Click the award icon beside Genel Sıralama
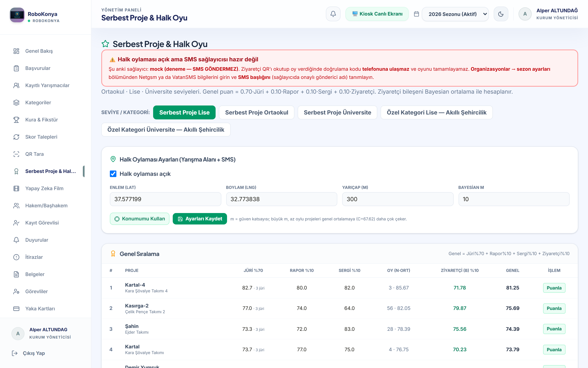The width and height of the screenshot is (588, 368). [113, 254]
